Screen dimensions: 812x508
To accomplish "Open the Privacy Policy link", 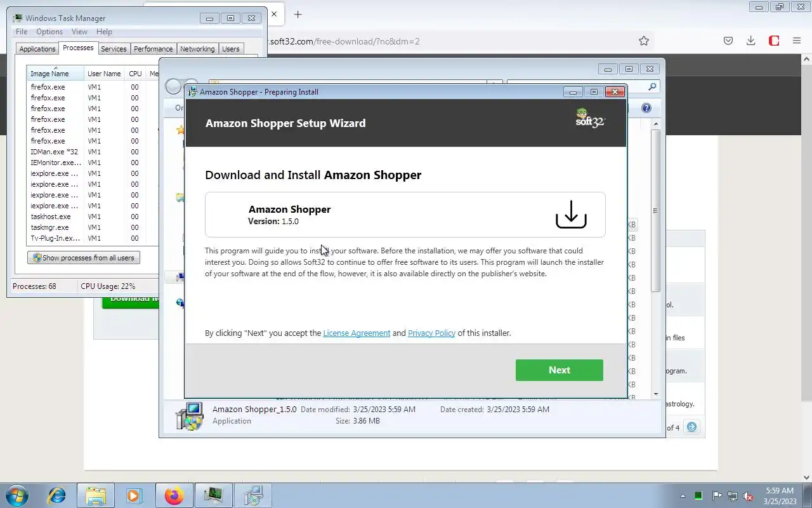I will (431, 333).
